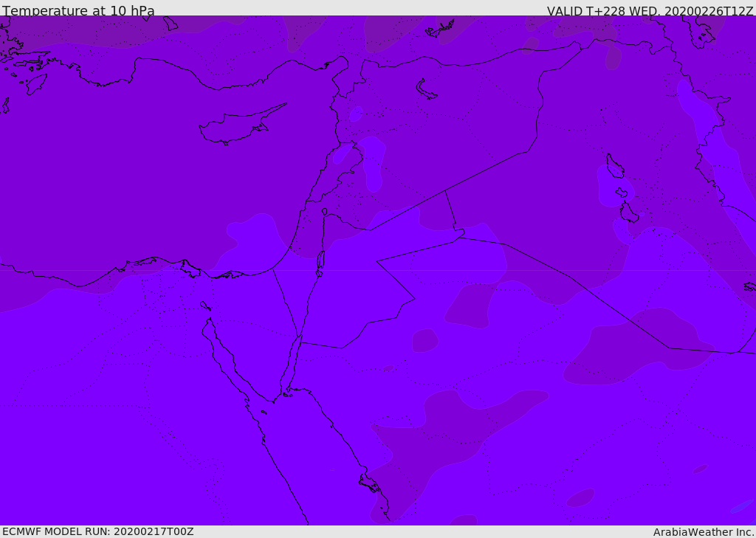This screenshot has width=756, height=538.
Task: Click the 'Temperature at 10 hPa' title text
Action: [78, 10]
